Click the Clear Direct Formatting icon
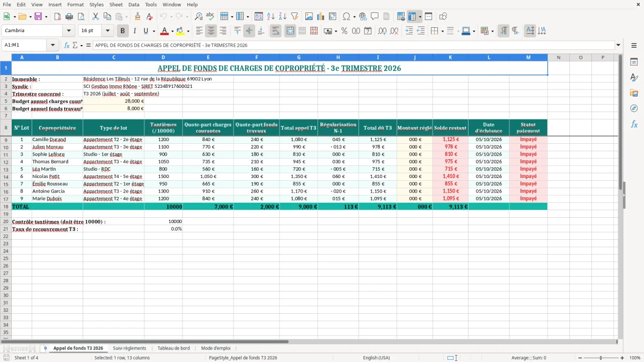Screen dimensions: 644x362 pos(149,17)
